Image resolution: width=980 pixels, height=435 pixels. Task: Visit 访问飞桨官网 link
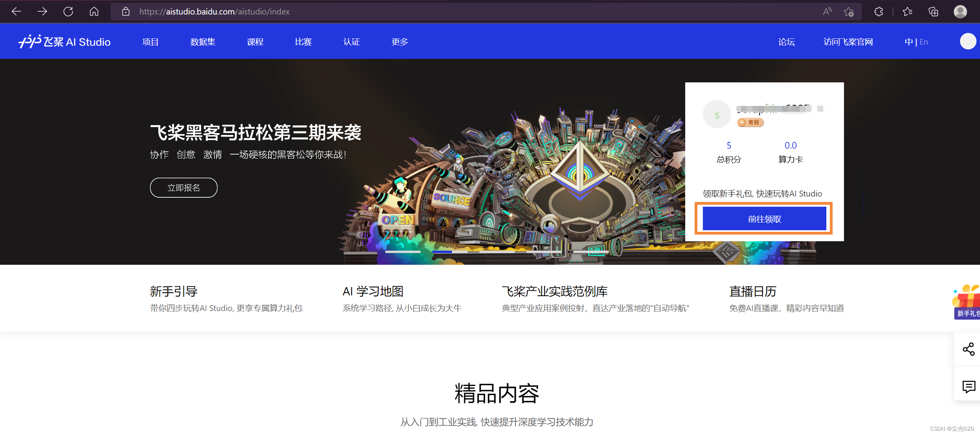(x=848, y=42)
